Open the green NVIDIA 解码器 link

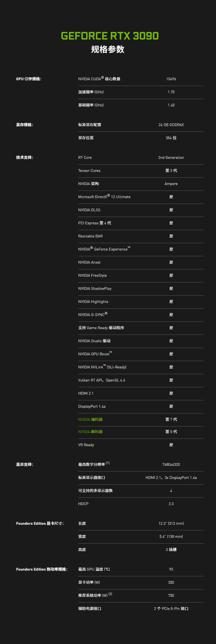tap(90, 432)
